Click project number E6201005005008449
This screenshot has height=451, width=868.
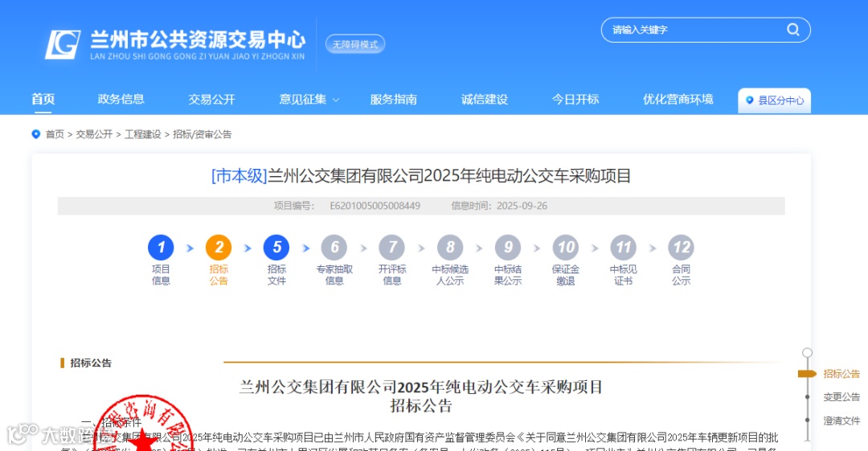pos(375,206)
